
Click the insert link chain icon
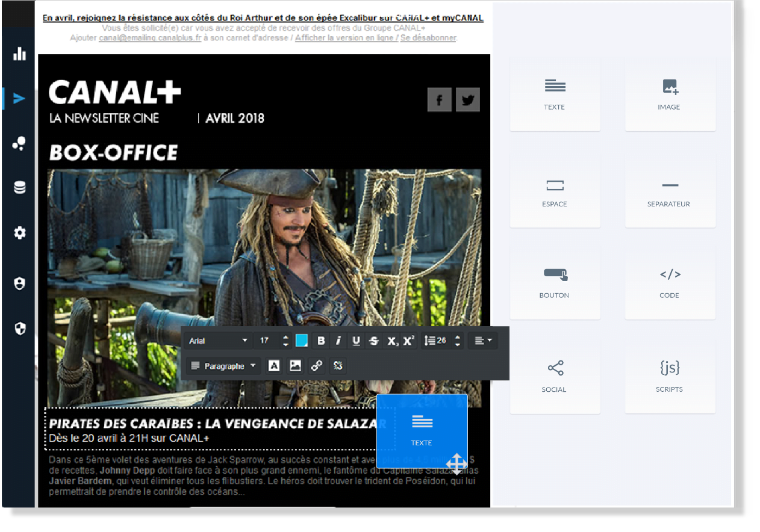click(x=317, y=365)
